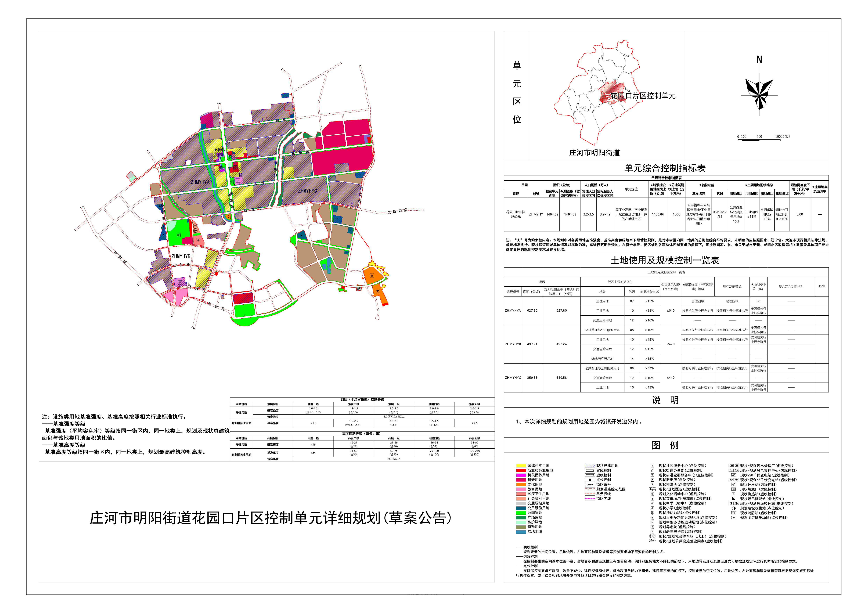Click the yellow 城镇住宅用地 legend swatch
The image size is (868, 613).
click(x=521, y=466)
